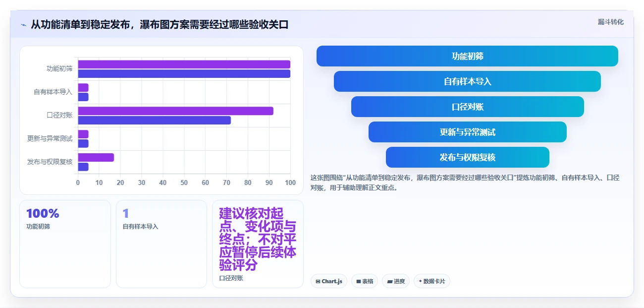Click the x-axis tick 100
Viewport: 644px width, 308px height.
pyautogui.click(x=290, y=183)
